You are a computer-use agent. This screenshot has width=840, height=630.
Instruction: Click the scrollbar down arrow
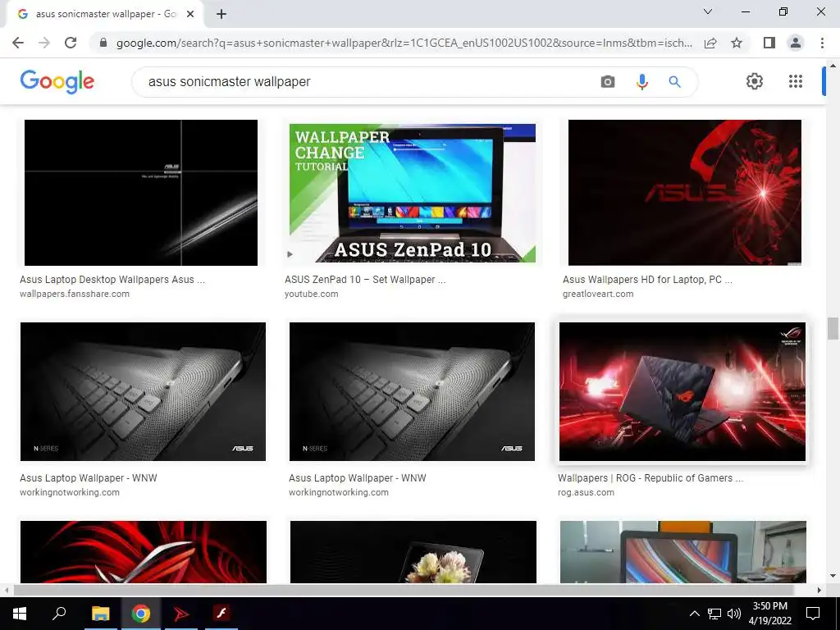833,576
